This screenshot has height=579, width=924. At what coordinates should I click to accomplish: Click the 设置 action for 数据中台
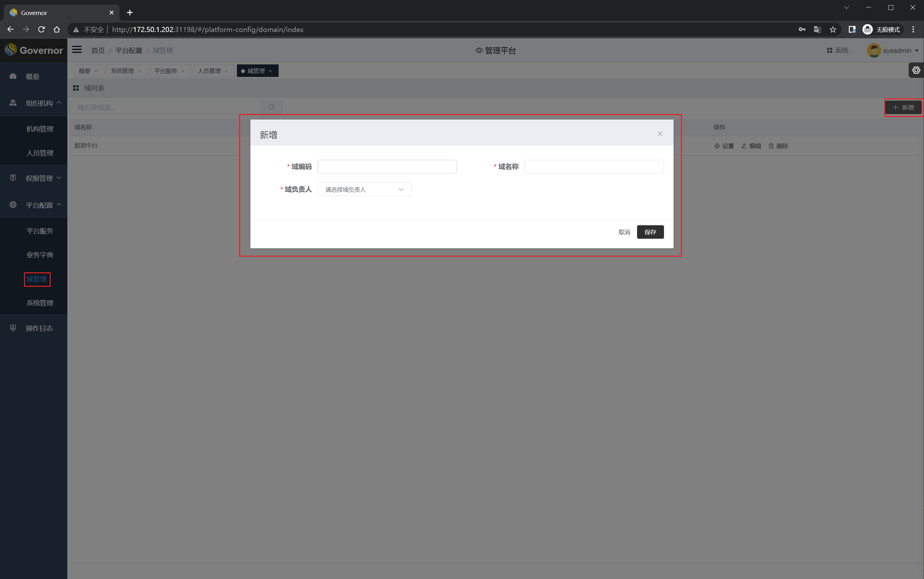point(724,146)
